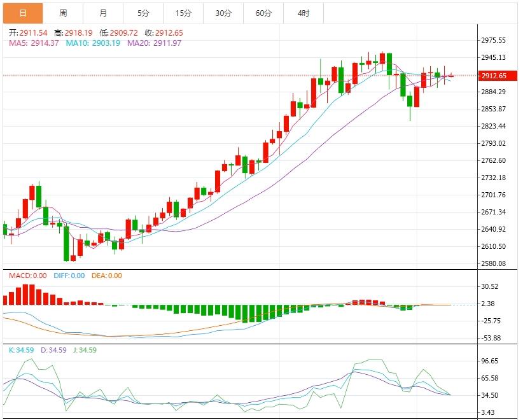Switch to the 5分 timeframe tab
Image resolution: width=523 pixels, height=420 pixels.
click(x=143, y=13)
